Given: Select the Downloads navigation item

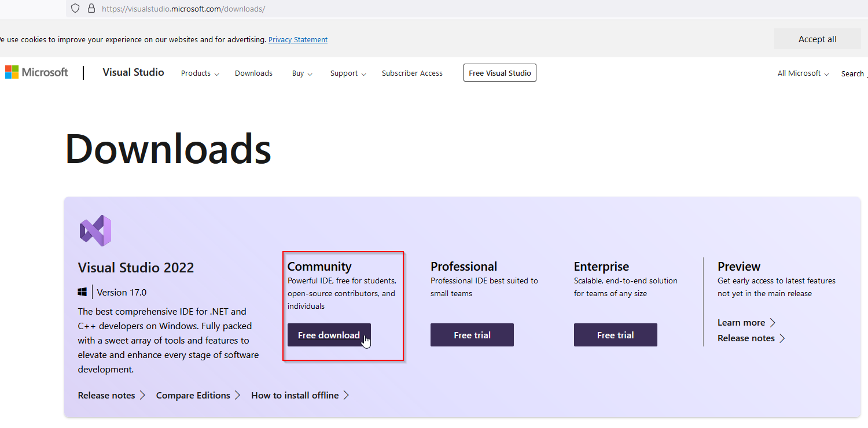Looking at the screenshot, I should click(253, 73).
